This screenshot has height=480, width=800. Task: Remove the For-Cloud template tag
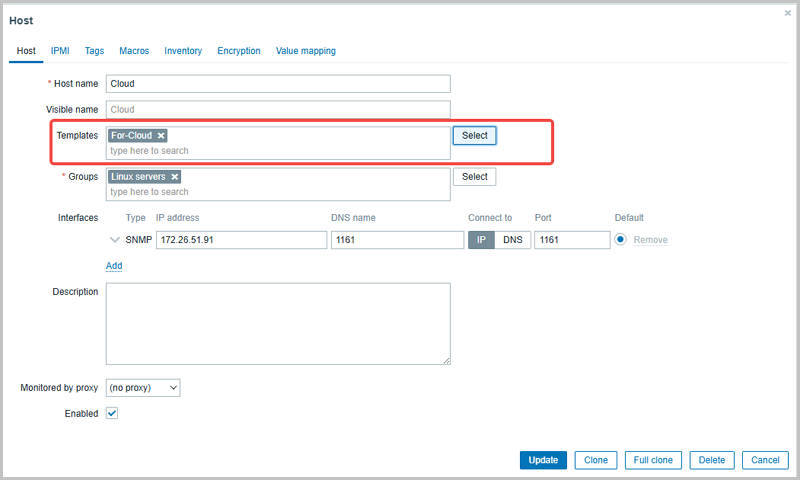[161, 135]
